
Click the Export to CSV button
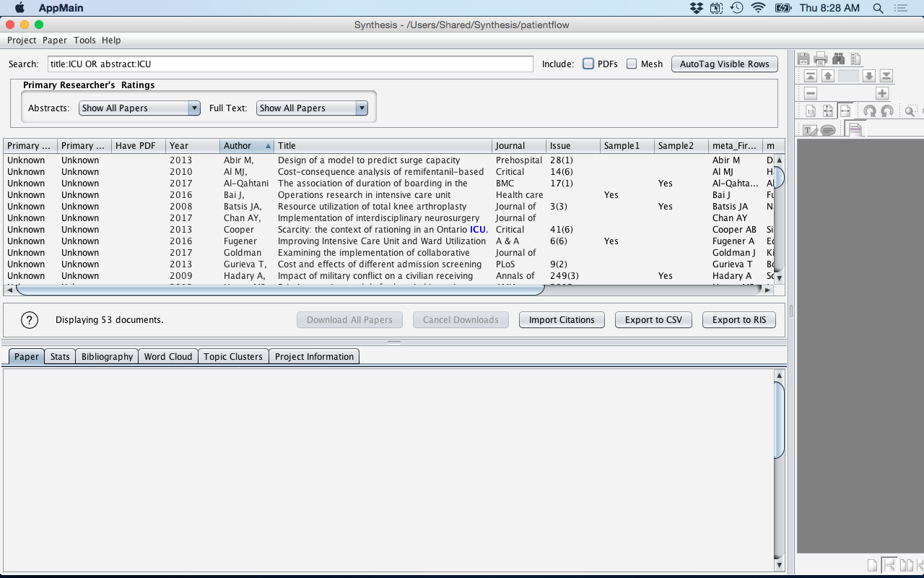tap(653, 320)
